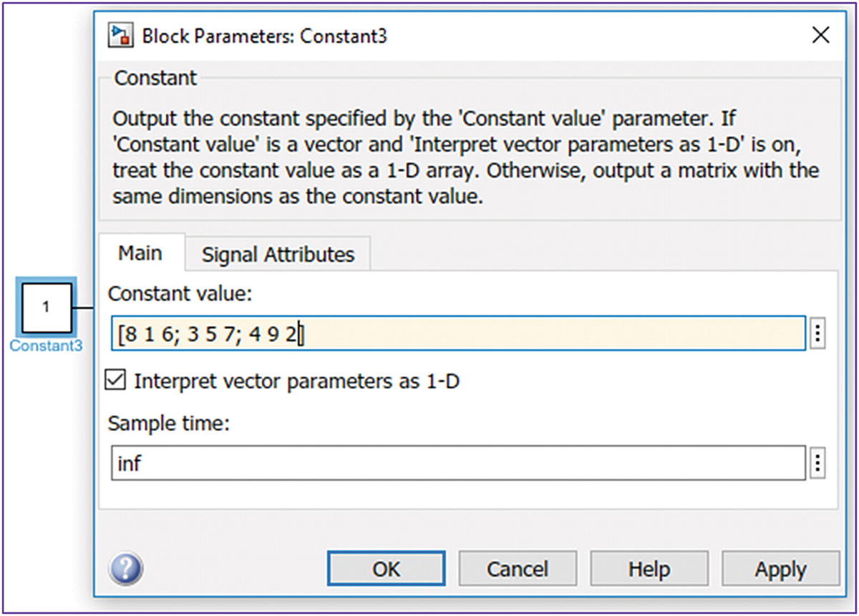Click the title bar text Block Parameters: Constant3
The height and width of the screenshot is (616, 859).
[x=265, y=36]
